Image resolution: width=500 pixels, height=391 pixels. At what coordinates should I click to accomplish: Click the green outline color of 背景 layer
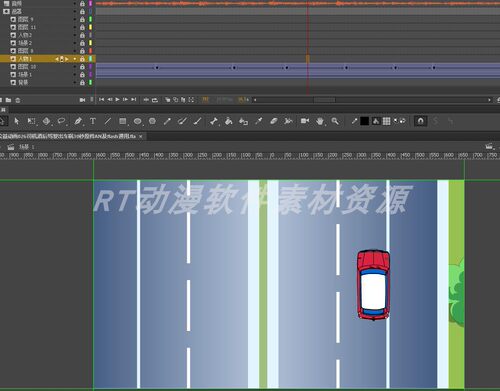pos(90,83)
